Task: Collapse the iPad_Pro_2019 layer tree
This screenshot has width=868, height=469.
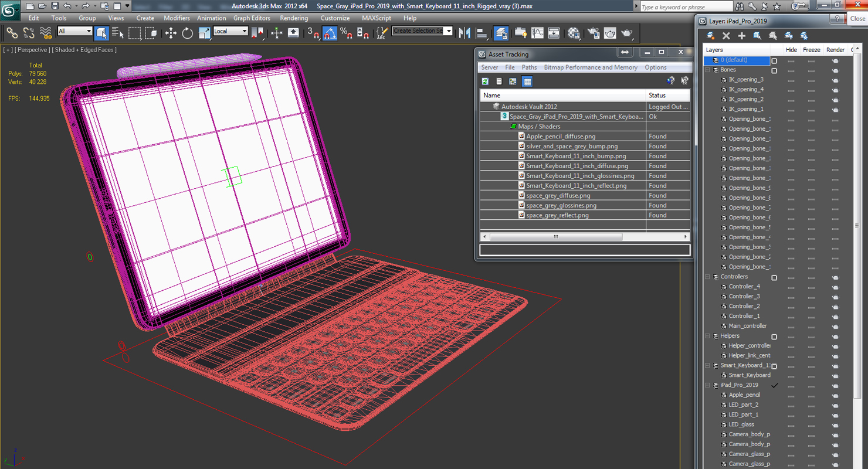Action: [707, 385]
